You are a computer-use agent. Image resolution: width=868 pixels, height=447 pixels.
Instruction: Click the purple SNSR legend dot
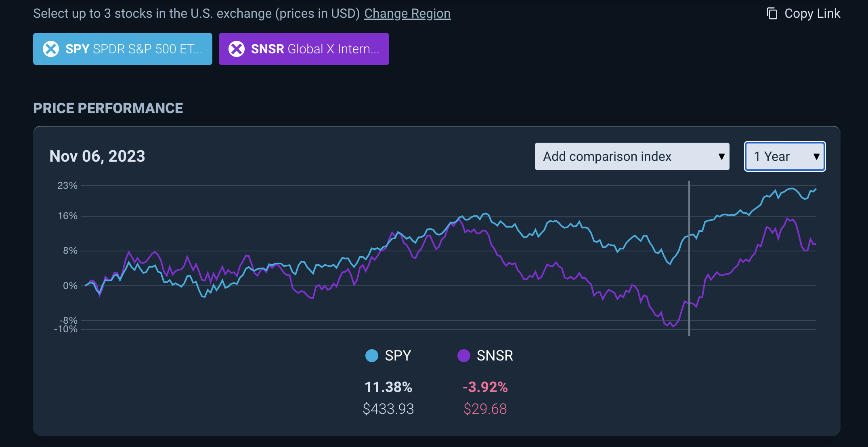(464, 356)
